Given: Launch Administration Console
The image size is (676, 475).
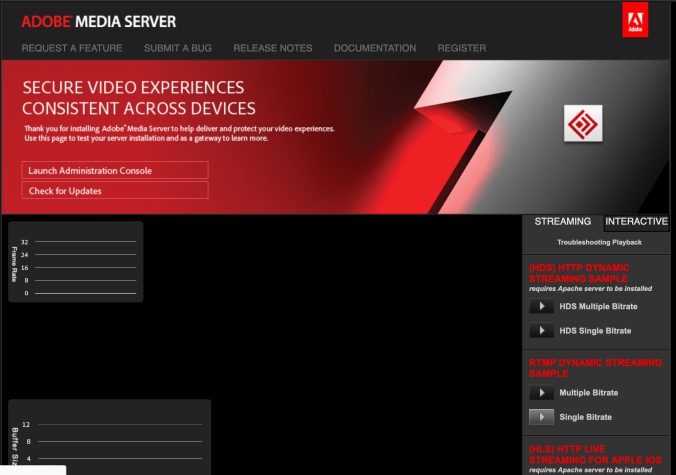Looking at the screenshot, I should pyautogui.click(x=115, y=171).
